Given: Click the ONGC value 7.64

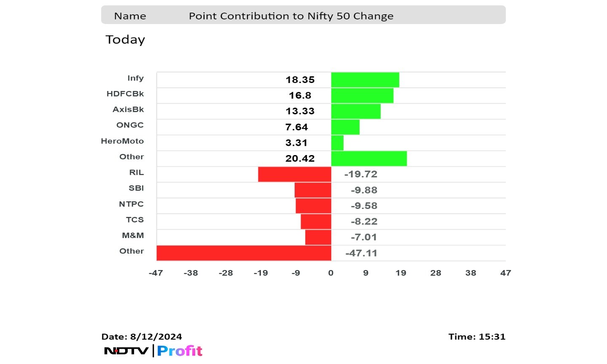Looking at the screenshot, I should point(296,127).
